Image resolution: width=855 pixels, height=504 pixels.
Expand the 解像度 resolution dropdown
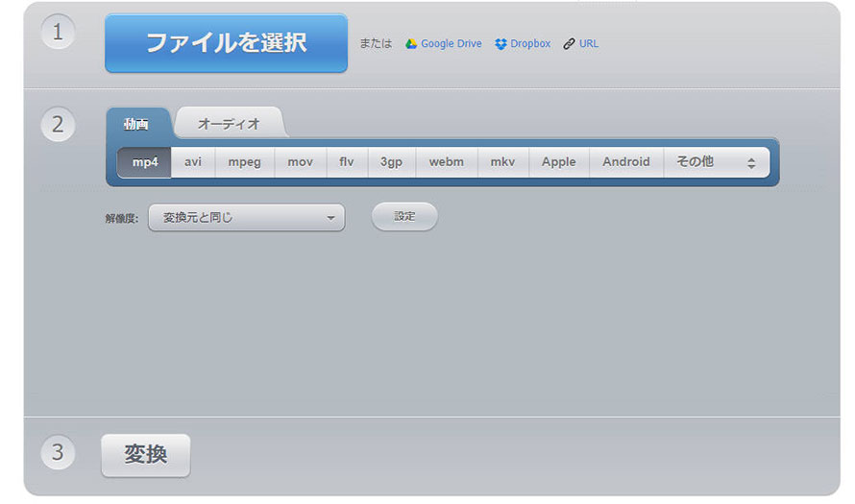[x=247, y=217]
